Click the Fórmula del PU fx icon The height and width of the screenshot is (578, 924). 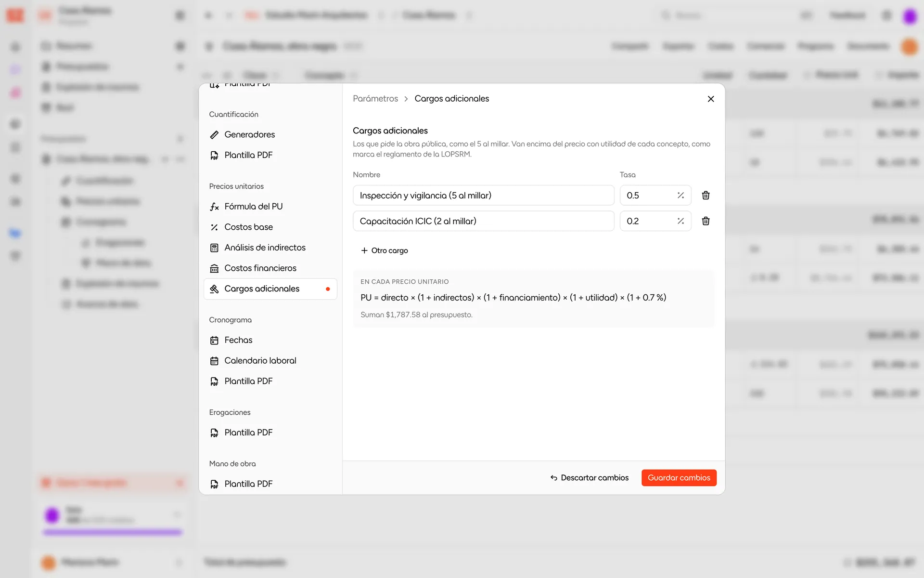[214, 207]
